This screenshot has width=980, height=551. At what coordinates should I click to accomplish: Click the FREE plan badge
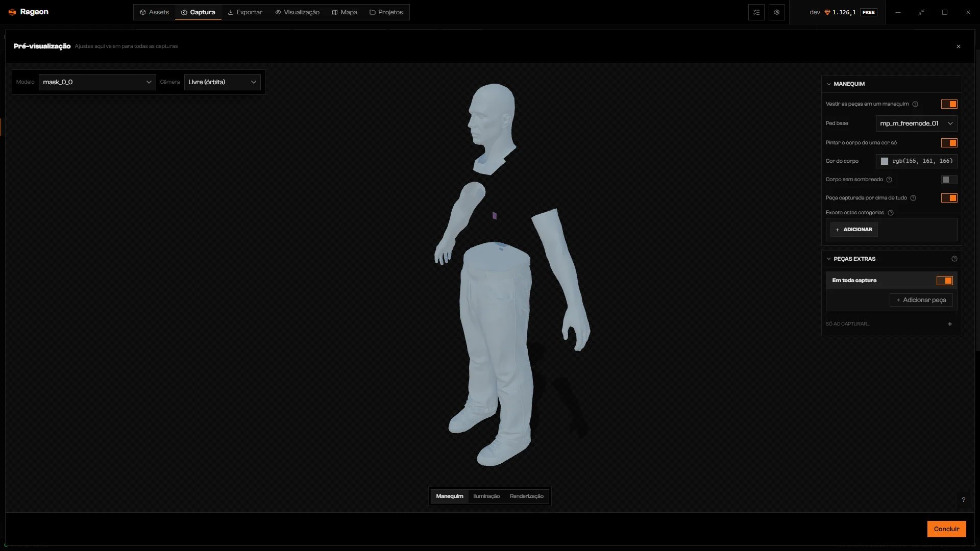click(869, 12)
